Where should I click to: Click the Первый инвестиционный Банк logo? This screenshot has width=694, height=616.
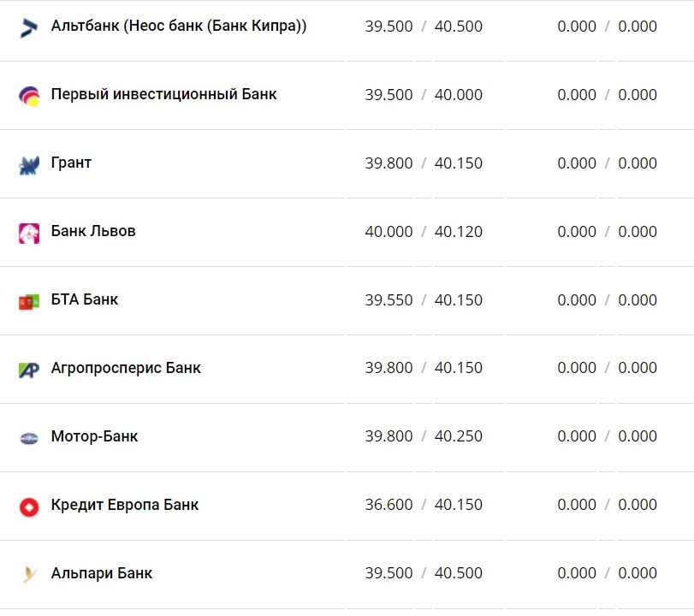coord(29,96)
